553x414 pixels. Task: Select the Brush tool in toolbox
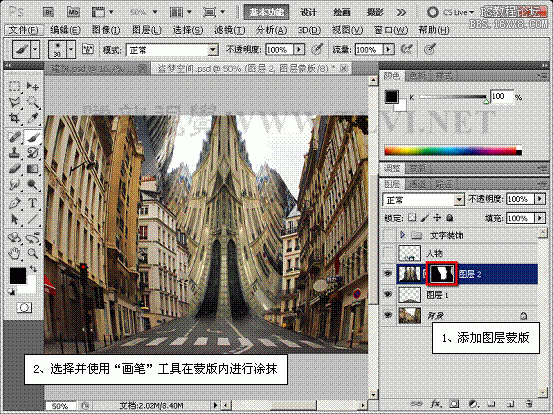coord(33,137)
